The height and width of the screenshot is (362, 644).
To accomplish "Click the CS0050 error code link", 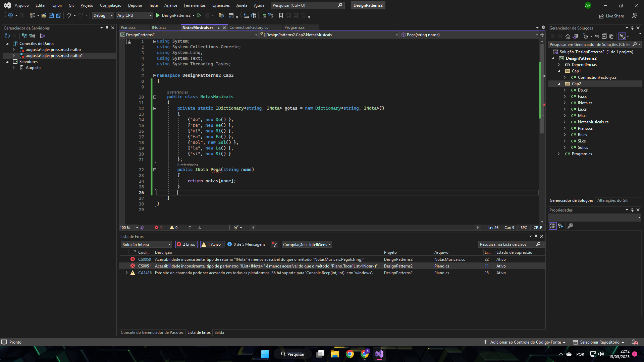I will [145, 259].
